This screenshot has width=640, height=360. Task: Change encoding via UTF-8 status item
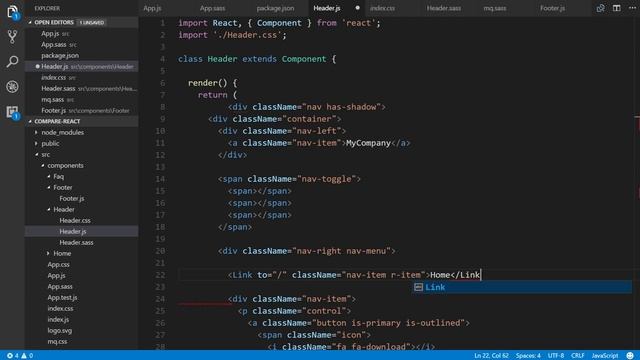pyautogui.click(x=556, y=356)
